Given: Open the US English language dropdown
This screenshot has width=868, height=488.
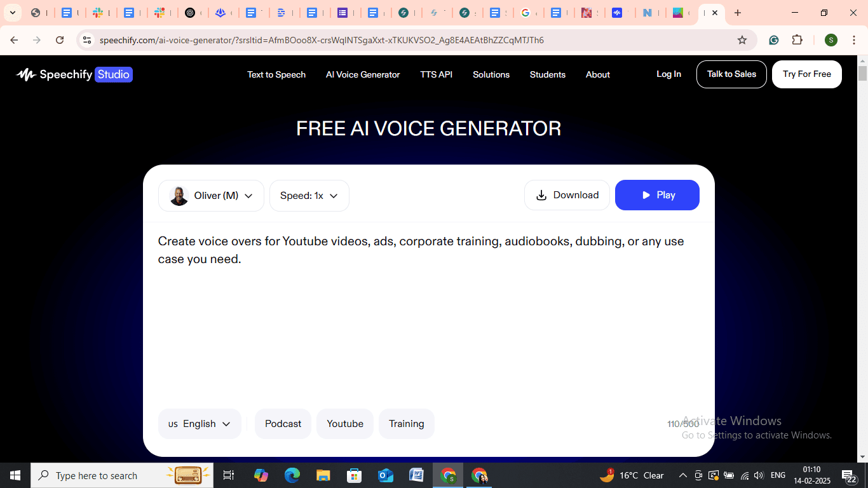Looking at the screenshot, I should coord(200,424).
